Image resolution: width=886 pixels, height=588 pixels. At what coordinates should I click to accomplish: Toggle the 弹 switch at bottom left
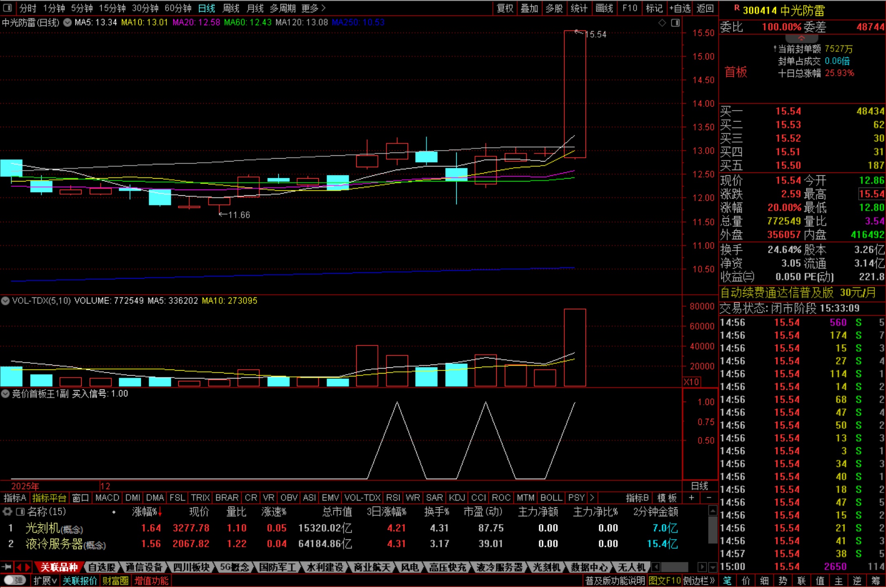point(15,580)
